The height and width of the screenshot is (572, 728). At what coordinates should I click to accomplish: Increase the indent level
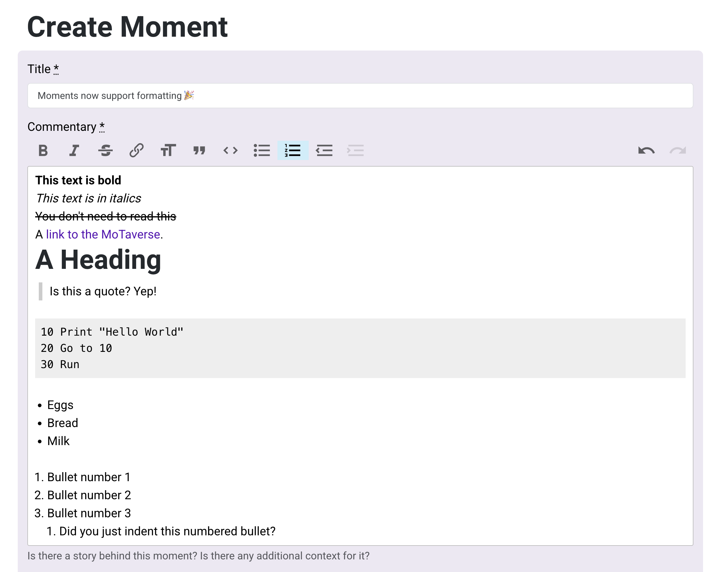click(x=356, y=151)
